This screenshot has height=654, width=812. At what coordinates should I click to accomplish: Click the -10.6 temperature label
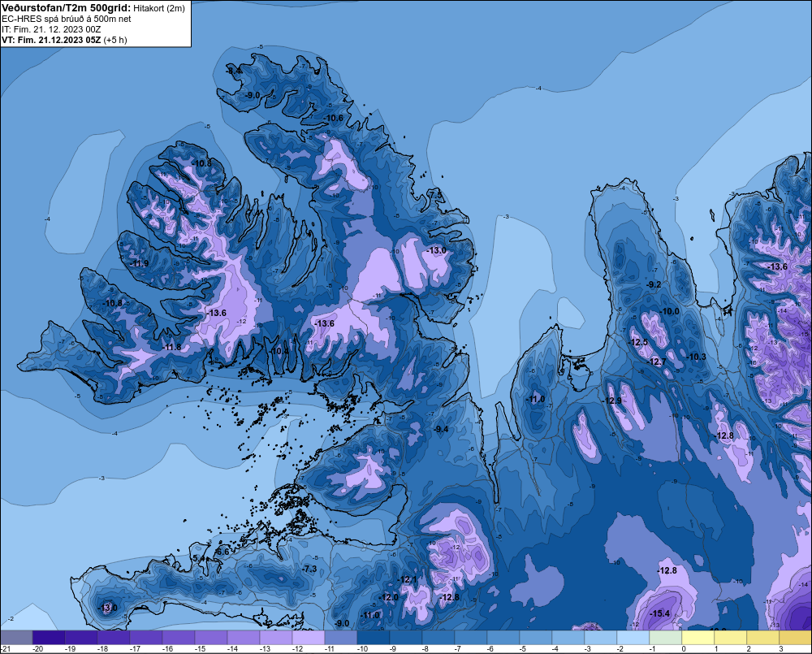pyautogui.click(x=334, y=118)
